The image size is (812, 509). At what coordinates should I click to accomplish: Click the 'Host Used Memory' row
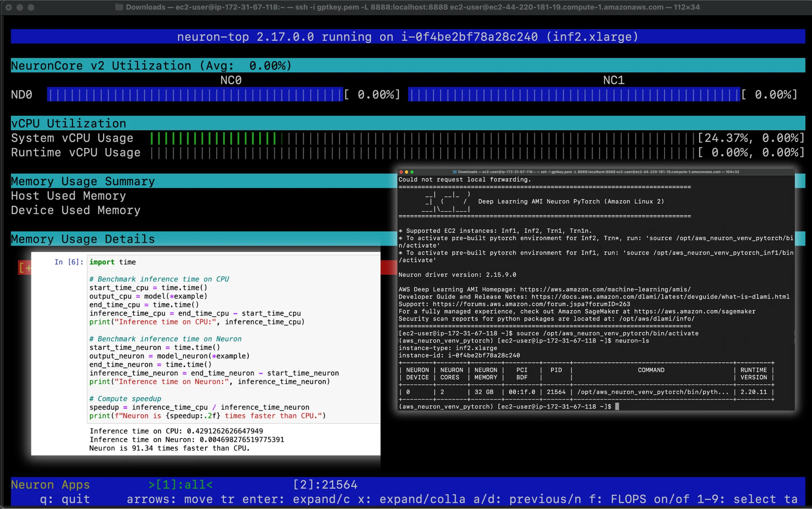68,196
